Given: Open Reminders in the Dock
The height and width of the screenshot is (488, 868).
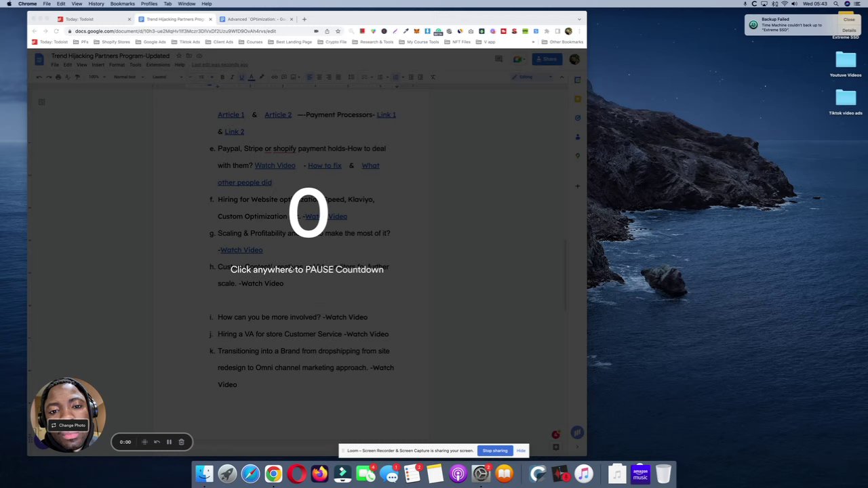Looking at the screenshot, I should 412,473.
